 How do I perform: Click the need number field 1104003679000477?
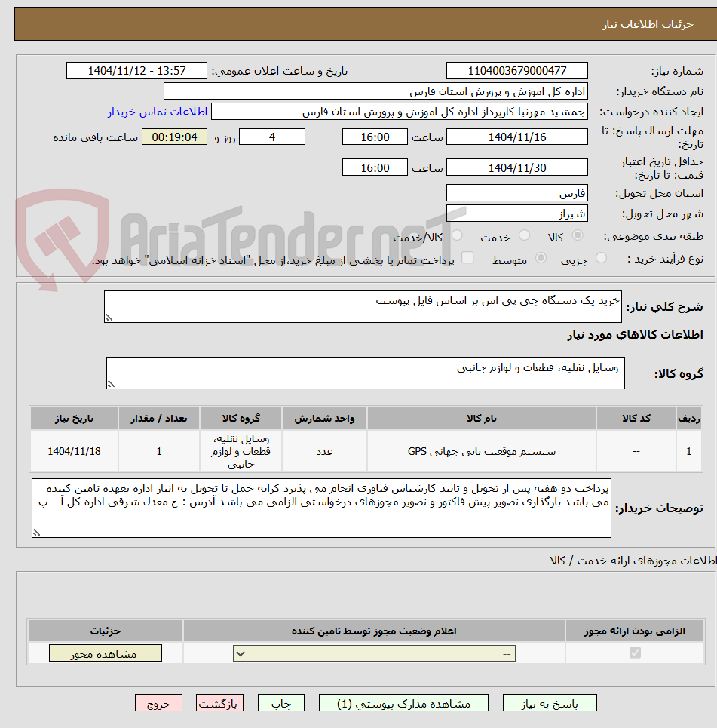tap(517, 71)
